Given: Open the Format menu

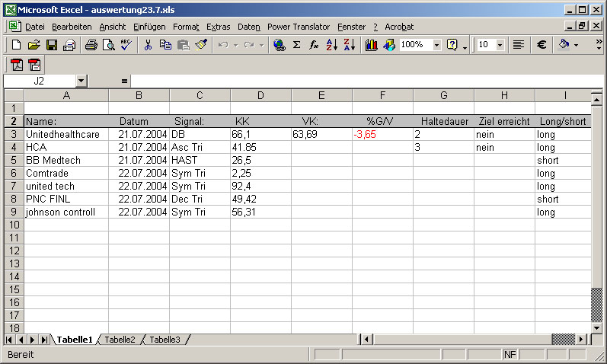Looking at the screenshot, I should pos(186,27).
